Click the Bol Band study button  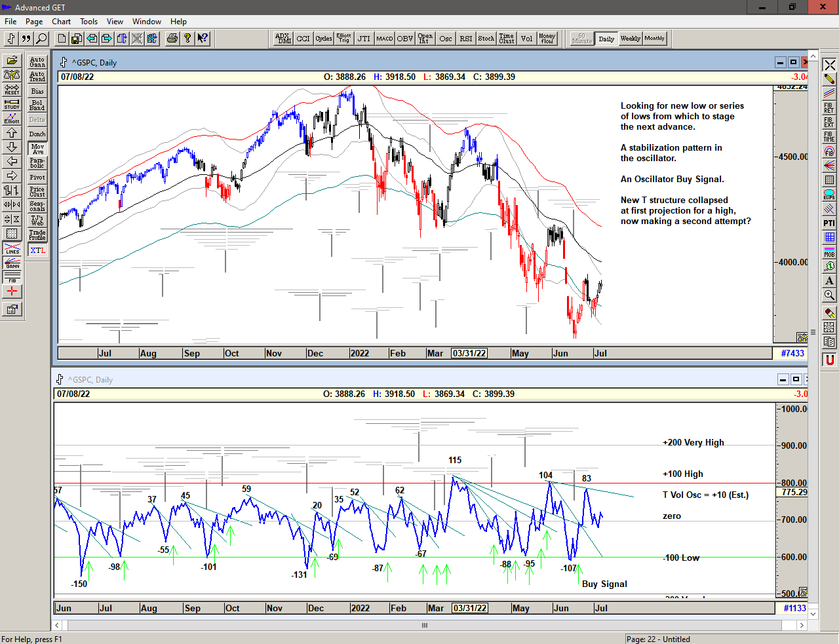(37, 105)
